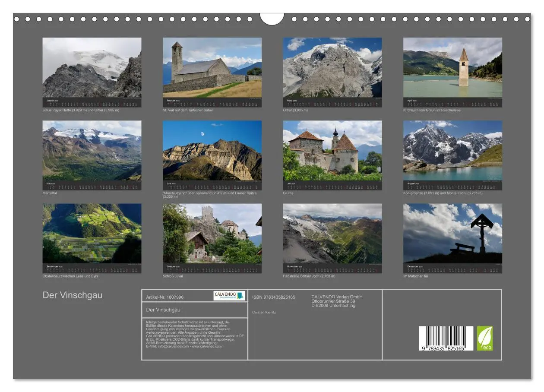Image resolution: width=544 pixels, height=392 pixels.
Task: Click the Julius Payer Hütte January photo
Action: (x=92, y=67)
